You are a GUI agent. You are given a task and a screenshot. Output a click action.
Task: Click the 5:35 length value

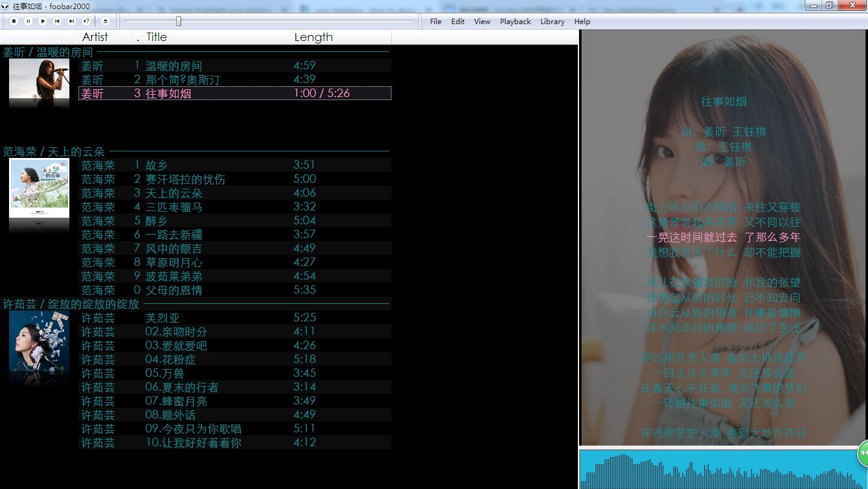pos(305,289)
